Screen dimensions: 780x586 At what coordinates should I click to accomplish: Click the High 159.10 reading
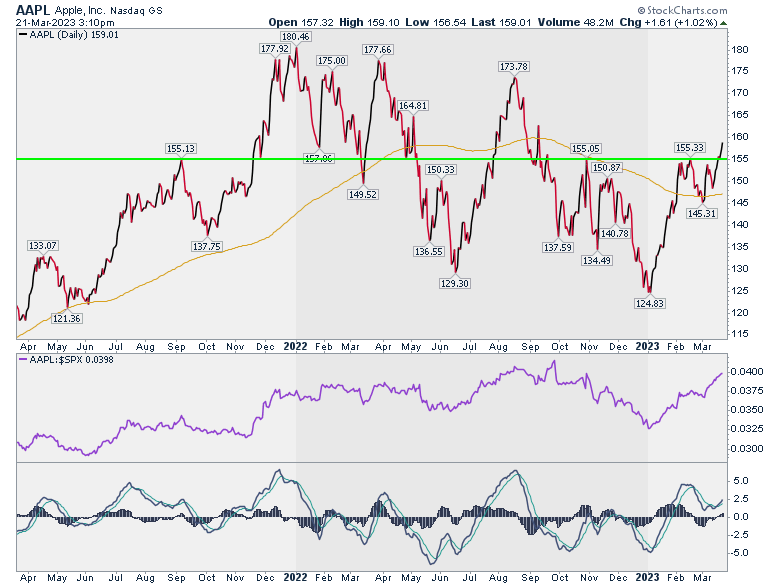pyautogui.click(x=369, y=22)
